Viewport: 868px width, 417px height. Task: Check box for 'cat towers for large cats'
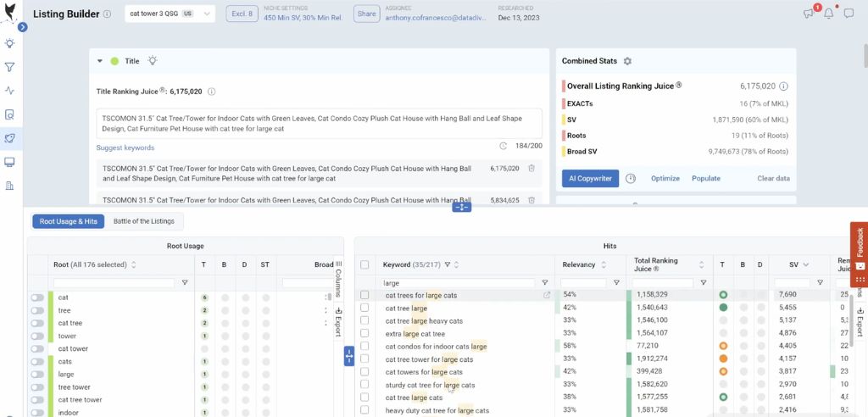click(364, 371)
